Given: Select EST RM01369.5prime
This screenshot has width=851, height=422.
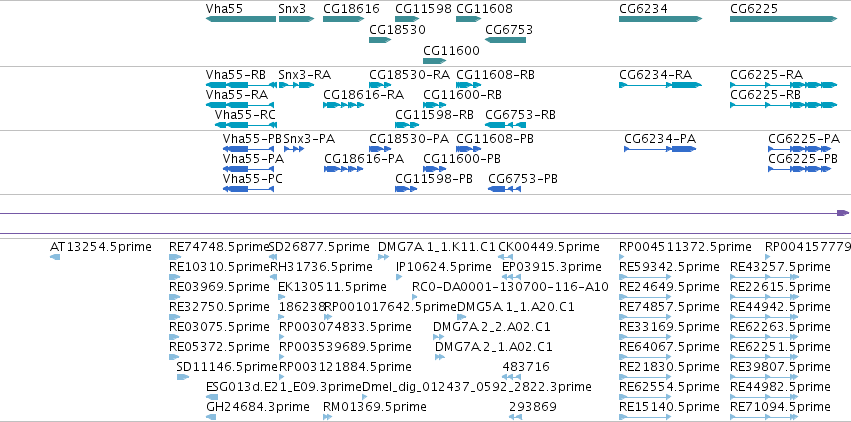Looking at the screenshot, I should pyautogui.click(x=327, y=417).
